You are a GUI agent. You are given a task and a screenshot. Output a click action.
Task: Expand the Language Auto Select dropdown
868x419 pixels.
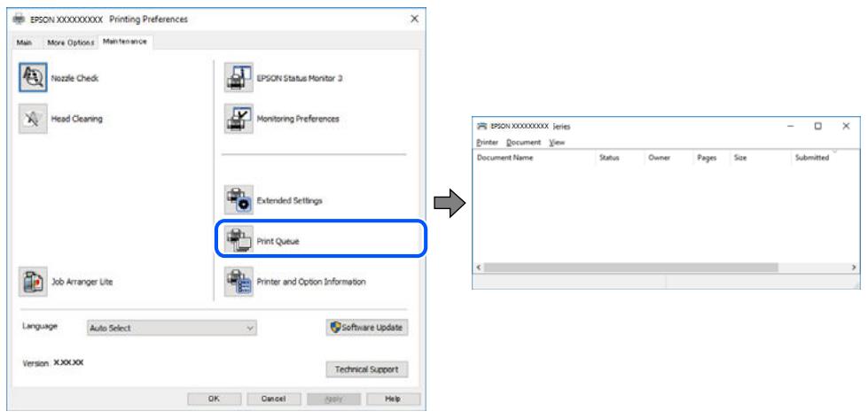tap(172, 328)
